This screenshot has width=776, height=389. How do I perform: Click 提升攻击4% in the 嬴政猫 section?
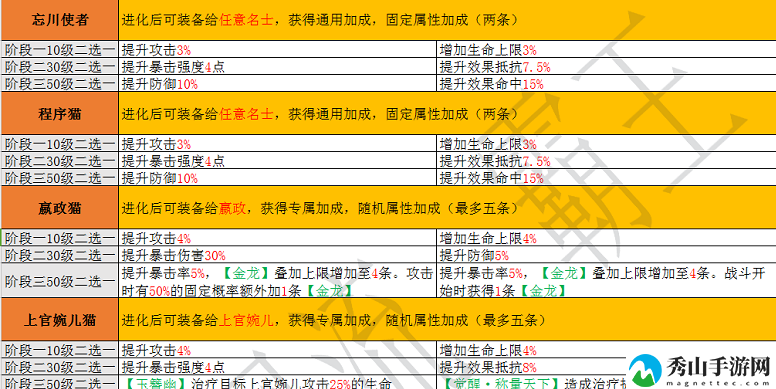click(278, 238)
